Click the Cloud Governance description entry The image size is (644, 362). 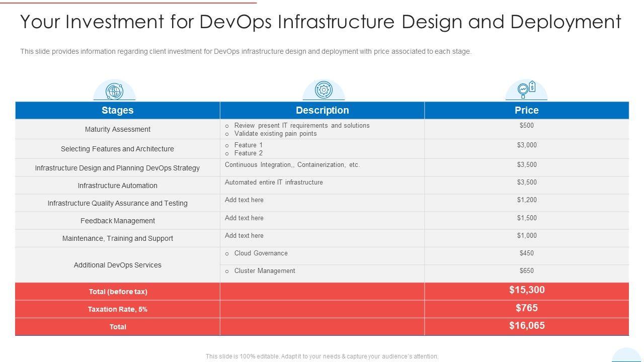261,253
